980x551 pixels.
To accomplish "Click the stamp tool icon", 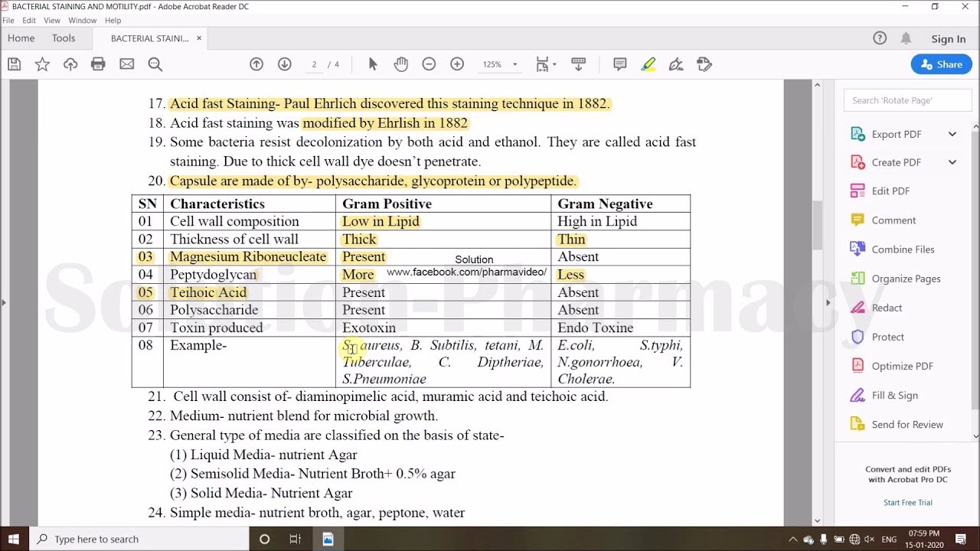I will [x=704, y=64].
